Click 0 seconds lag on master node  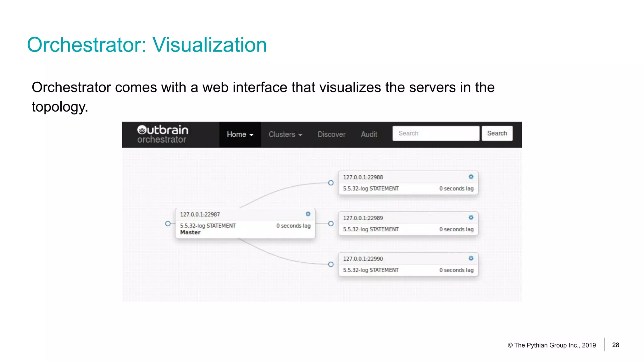coord(293,226)
